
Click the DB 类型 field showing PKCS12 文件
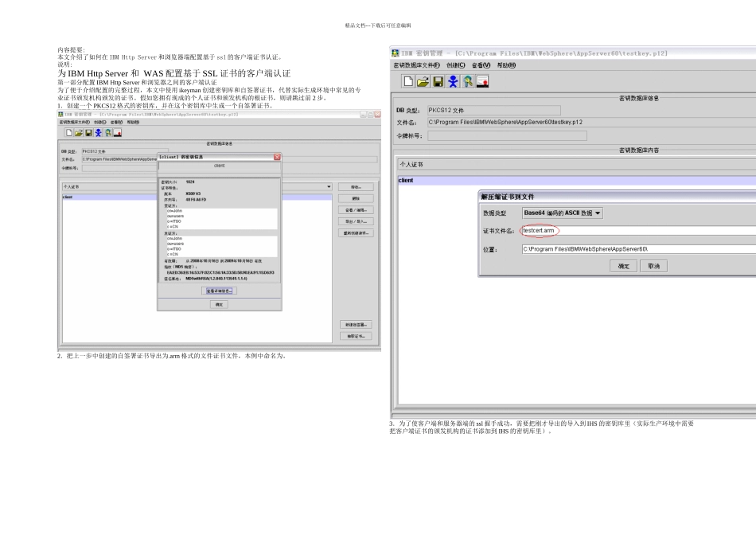(493, 110)
